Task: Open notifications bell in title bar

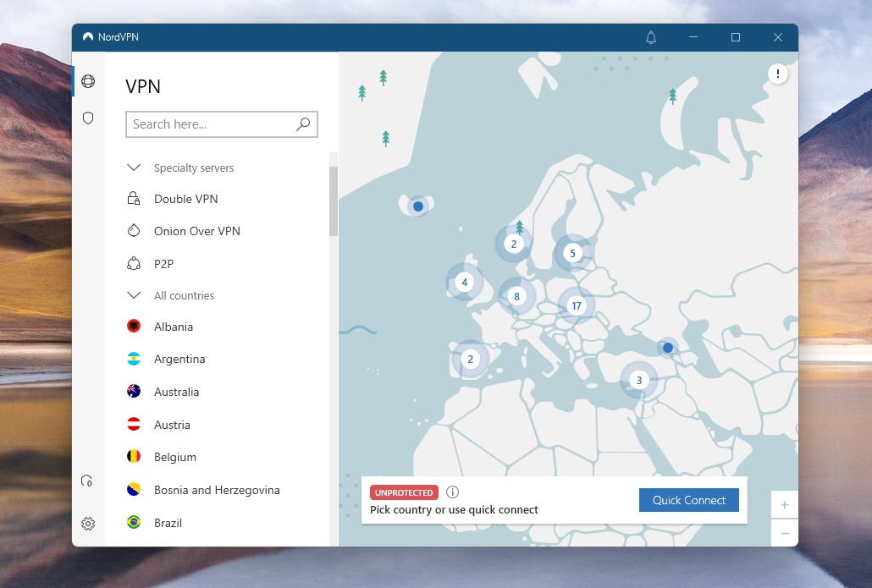Action: point(651,37)
